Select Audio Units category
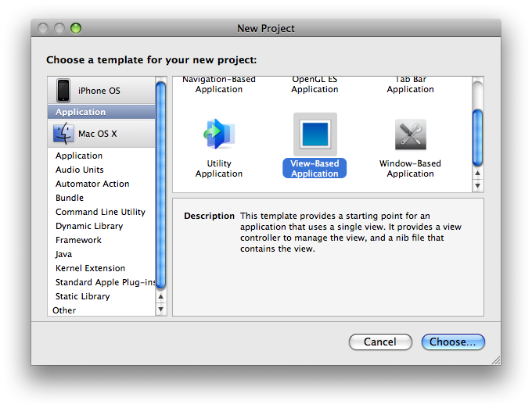 click(x=102, y=170)
